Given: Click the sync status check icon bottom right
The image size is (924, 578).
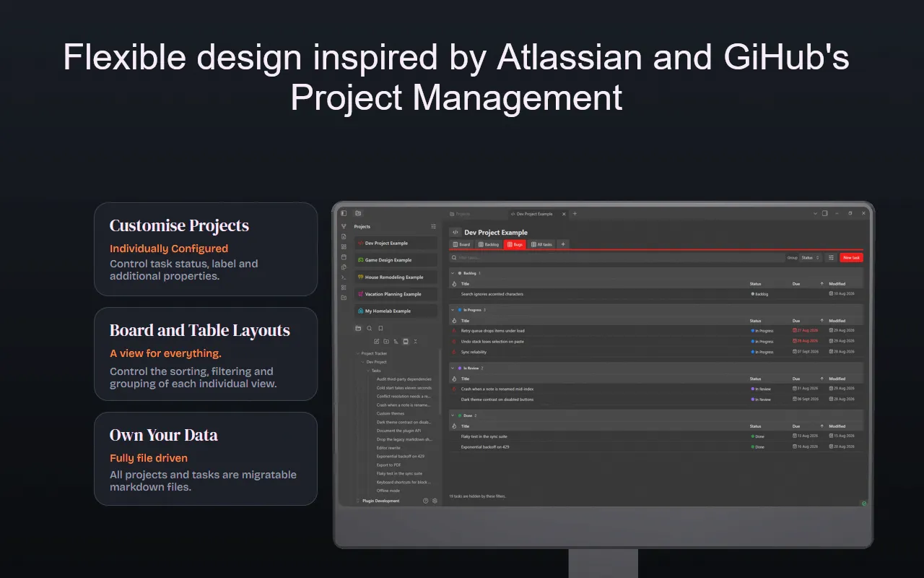Looking at the screenshot, I should [864, 504].
